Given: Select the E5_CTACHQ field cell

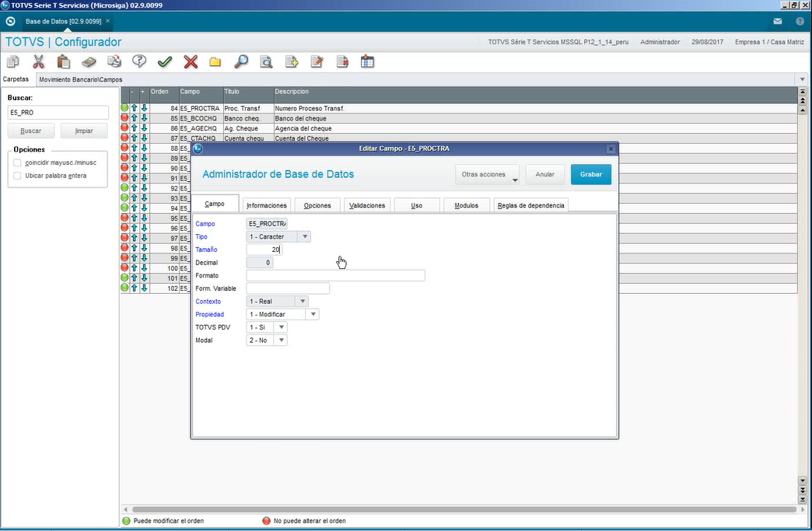Looking at the screenshot, I should pos(201,138).
